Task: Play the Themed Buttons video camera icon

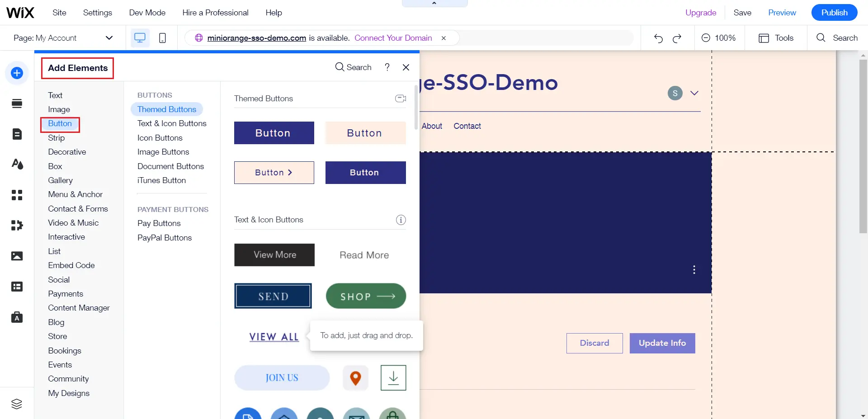Action: (400, 99)
